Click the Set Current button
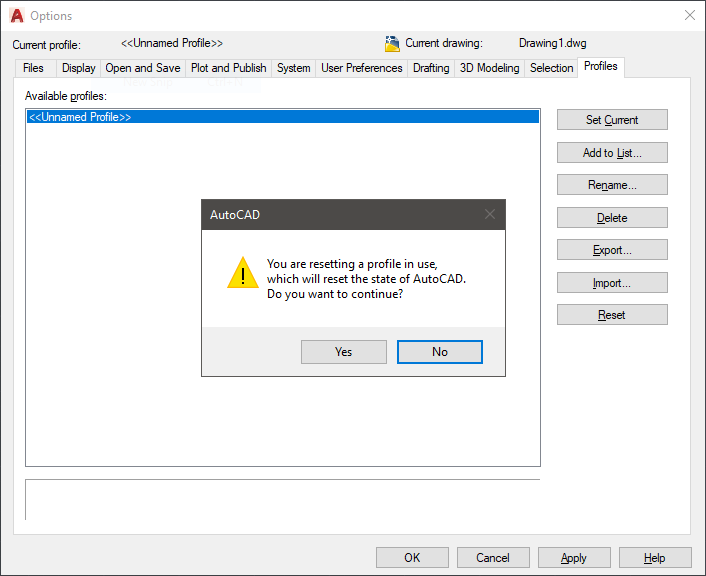706x576 pixels. tap(612, 120)
